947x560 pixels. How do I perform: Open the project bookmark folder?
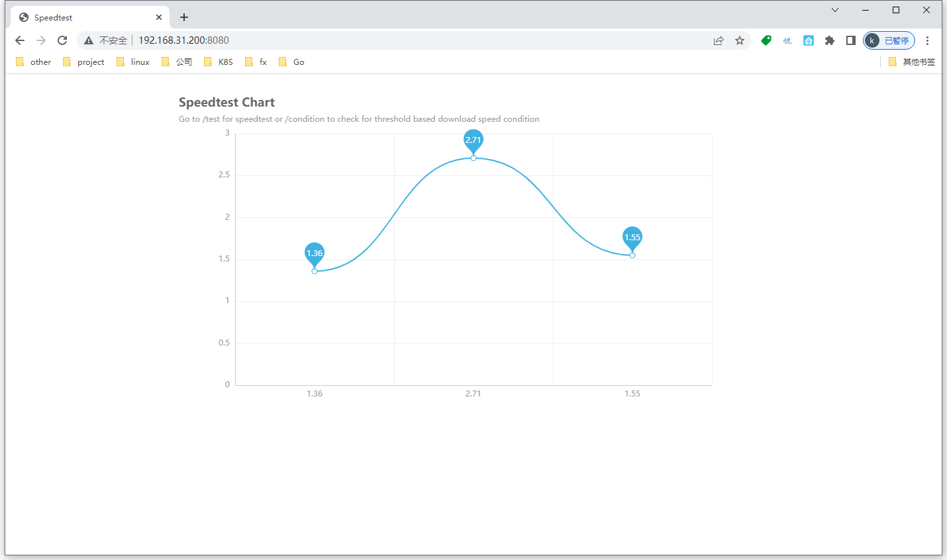pyautogui.click(x=84, y=62)
